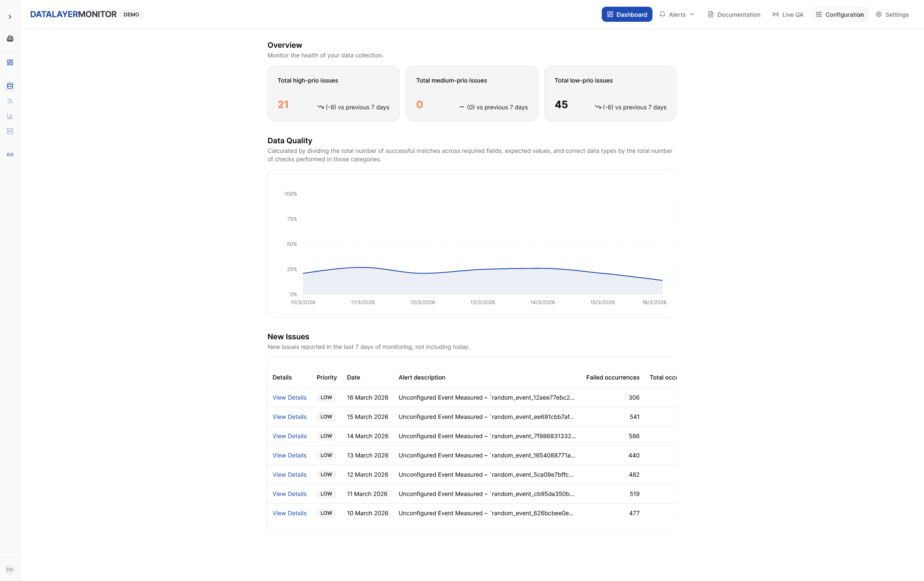Viewport: 924px width, 581px height.
Task: Click the low-prio count 45
Action: click(562, 104)
